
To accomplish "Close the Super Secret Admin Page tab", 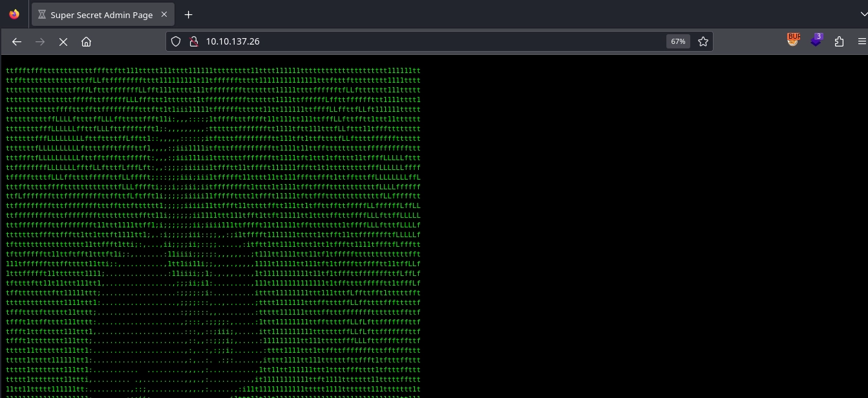I will (x=164, y=15).
